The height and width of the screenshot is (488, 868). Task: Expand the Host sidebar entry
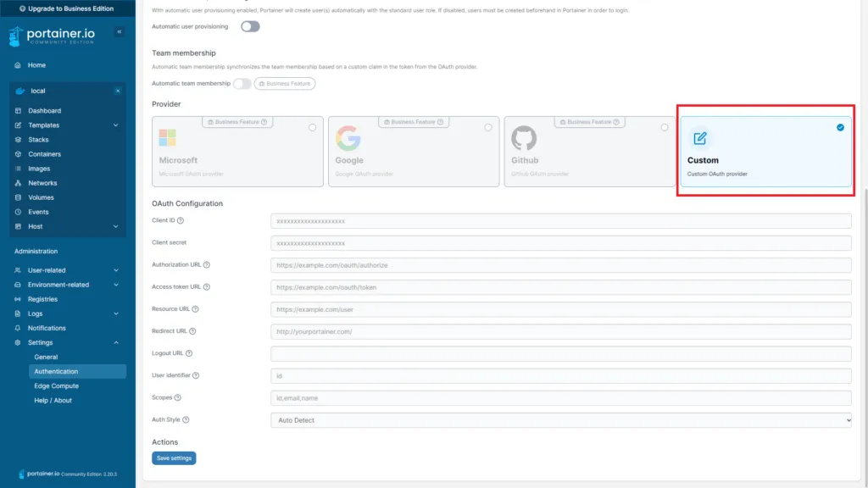(x=36, y=226)
